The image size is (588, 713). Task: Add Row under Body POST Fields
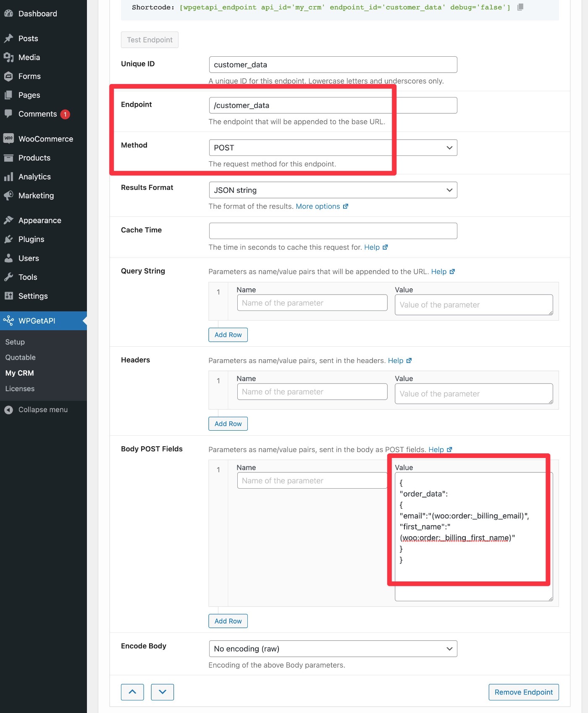click(228, 621)
